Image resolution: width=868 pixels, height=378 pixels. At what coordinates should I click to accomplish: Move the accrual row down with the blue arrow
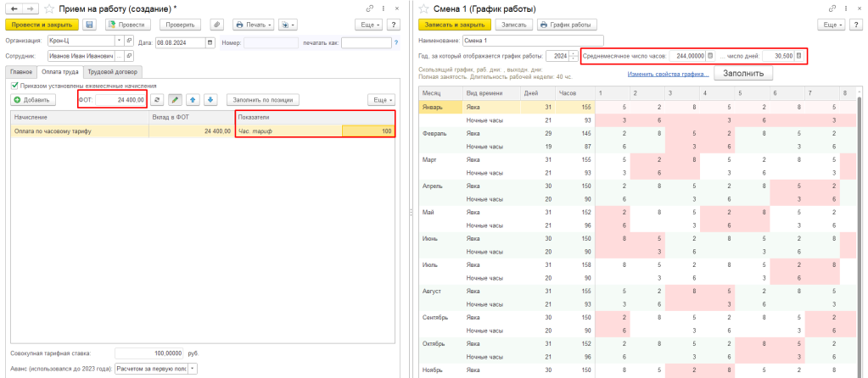click(x=211, y=100)
